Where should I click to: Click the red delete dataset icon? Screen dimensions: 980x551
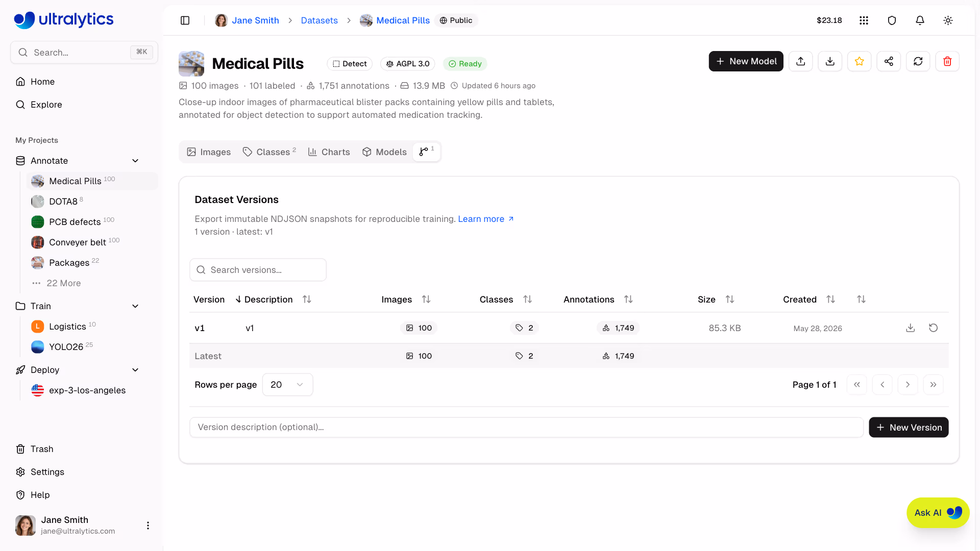tap(947, 61)
